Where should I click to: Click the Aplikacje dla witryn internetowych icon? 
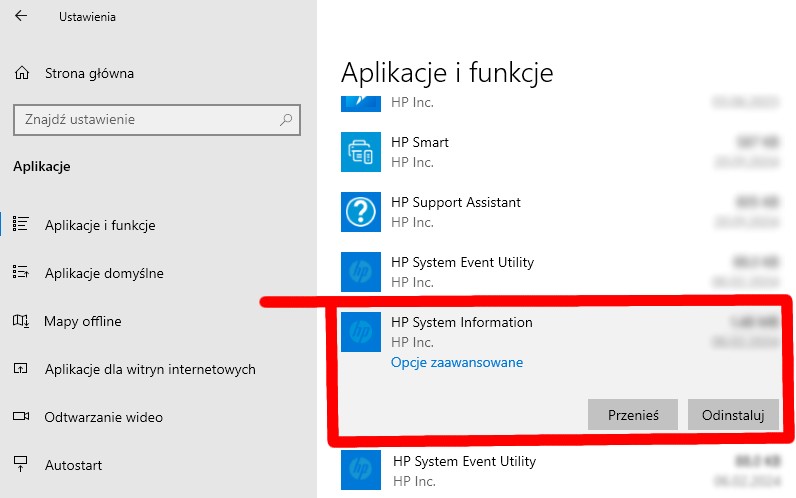(x=20, y=369)
